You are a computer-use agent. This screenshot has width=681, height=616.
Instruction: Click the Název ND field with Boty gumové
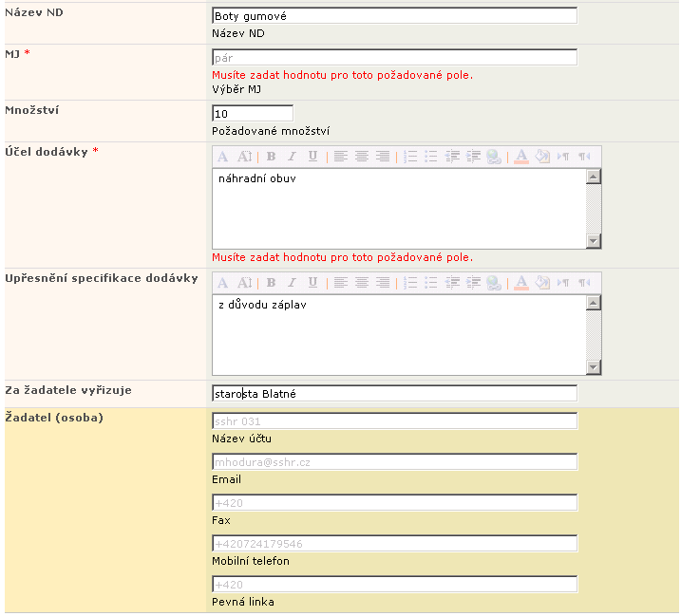coord(395,16)
